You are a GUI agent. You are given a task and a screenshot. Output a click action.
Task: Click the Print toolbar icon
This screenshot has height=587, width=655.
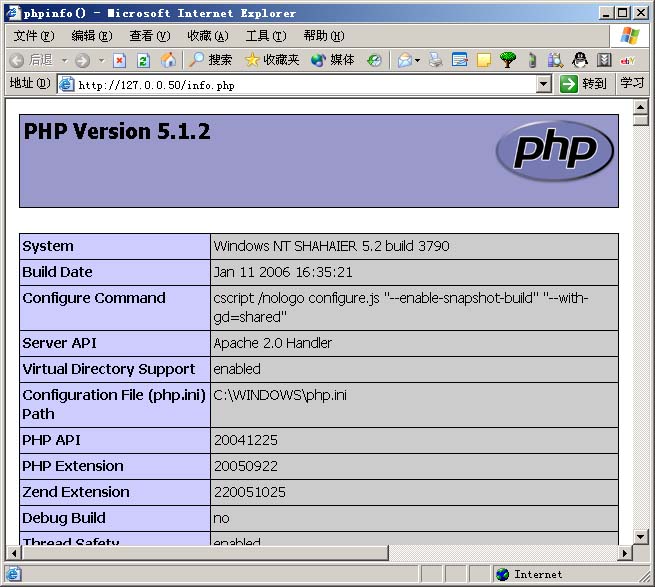[x=435, y=61]
